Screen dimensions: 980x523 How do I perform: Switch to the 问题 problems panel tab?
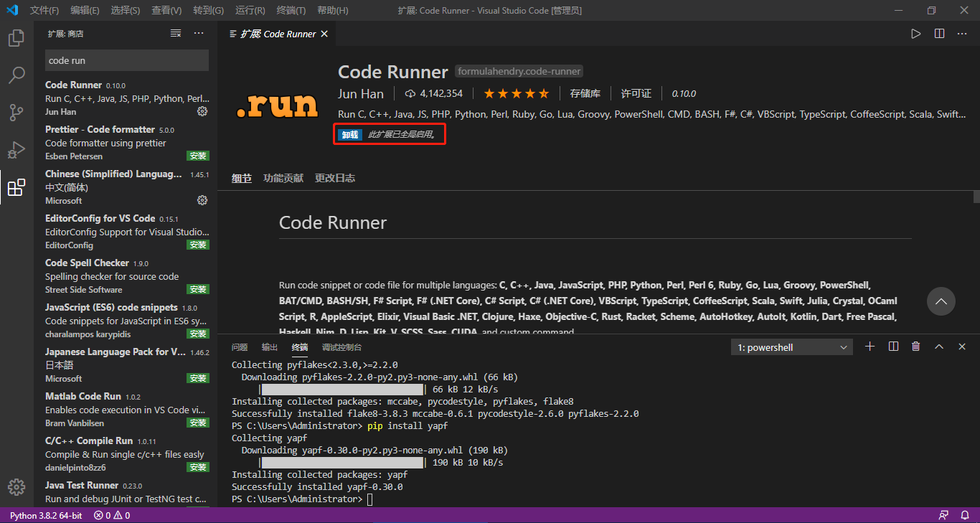(240, 347)
